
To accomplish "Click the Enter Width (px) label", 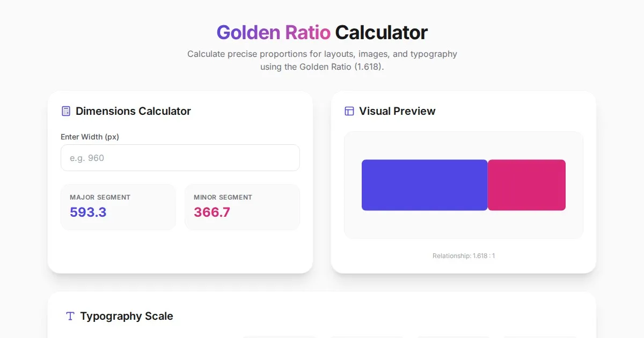I will [x=90, y=137].
